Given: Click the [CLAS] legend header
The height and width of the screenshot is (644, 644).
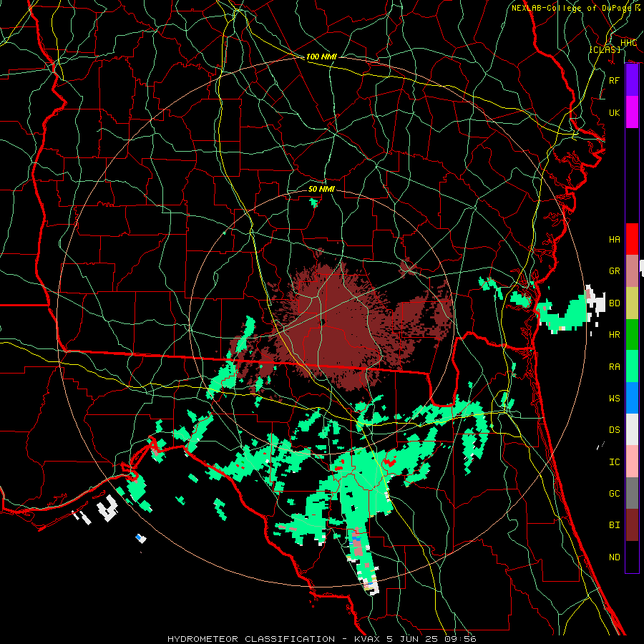Looking at the screenshot, I should 605,49.
